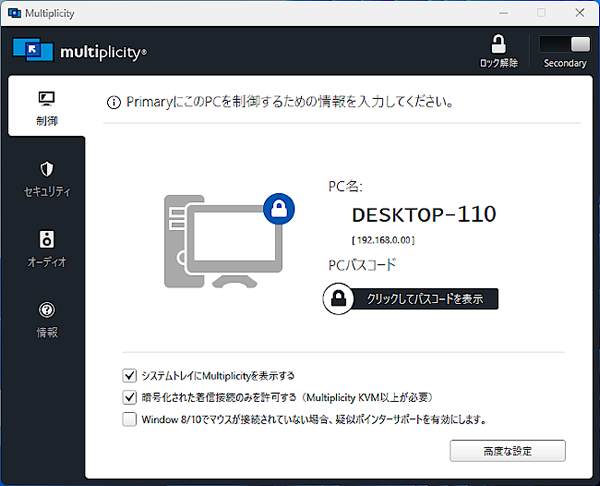This screenshot has width=600, height=486.
Task: Click the question mark info icon
Action: [47, 310]
